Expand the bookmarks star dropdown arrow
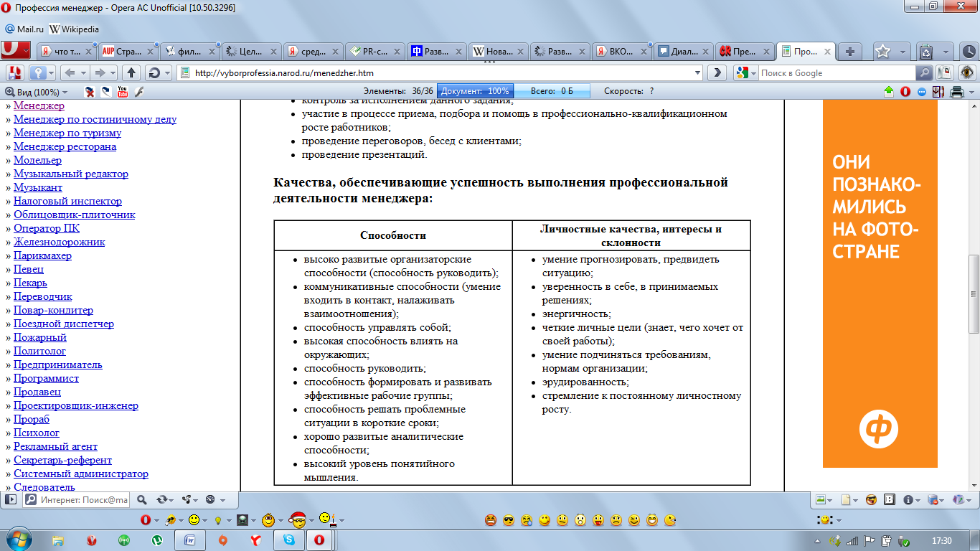This screenshot has width=980, height=551. point(902,51)
